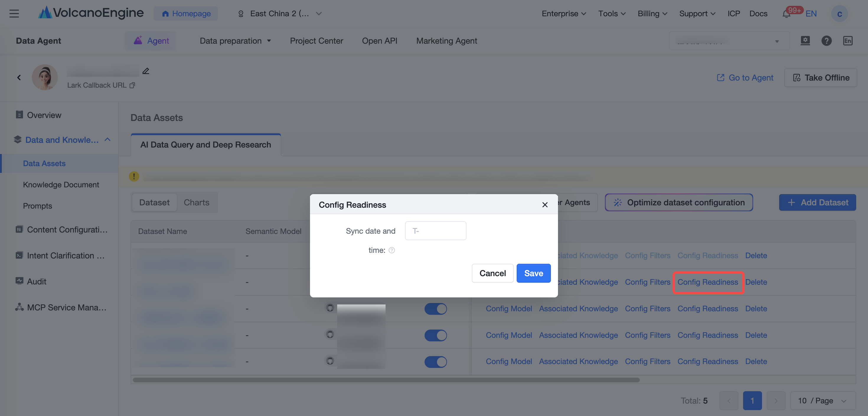This screenshot has width=868, height=416.
Task: Click the yellow warning icon
Action: 134,176
